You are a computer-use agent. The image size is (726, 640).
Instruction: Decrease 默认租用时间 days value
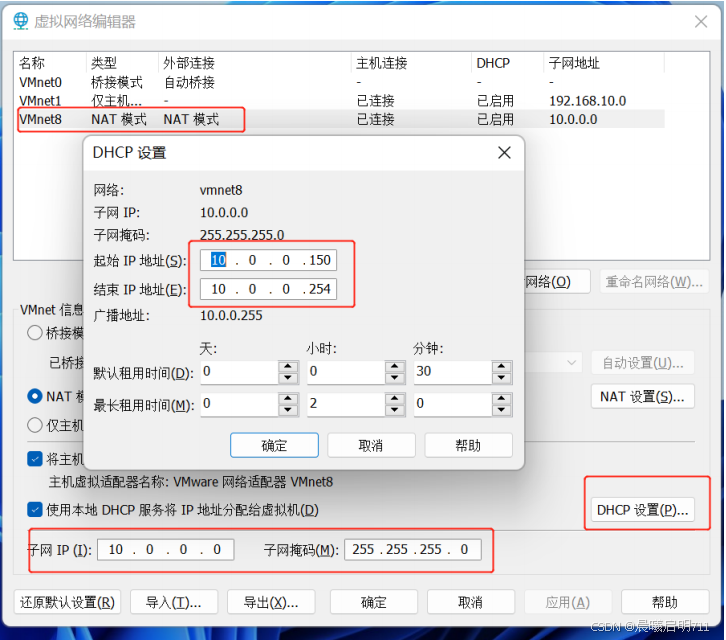288,378
